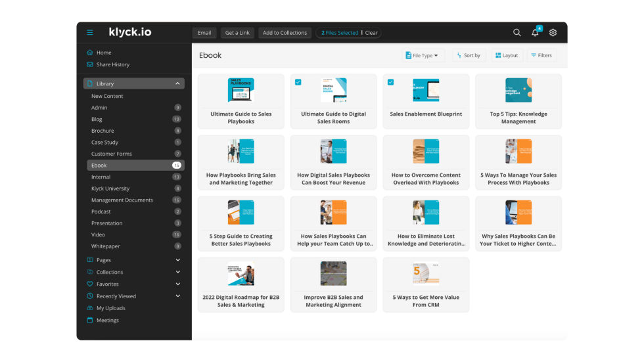Click the Home icon in sidebar

90,53
